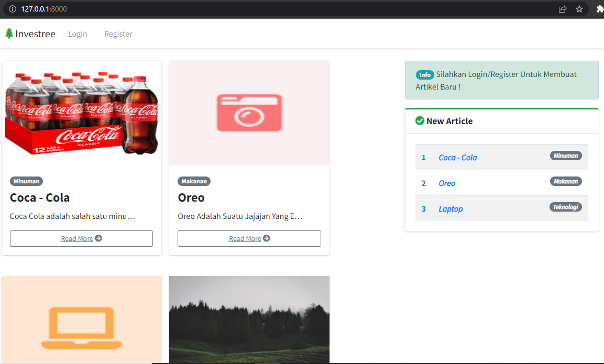Click number 3 in the New Article list

pos(424,209)
